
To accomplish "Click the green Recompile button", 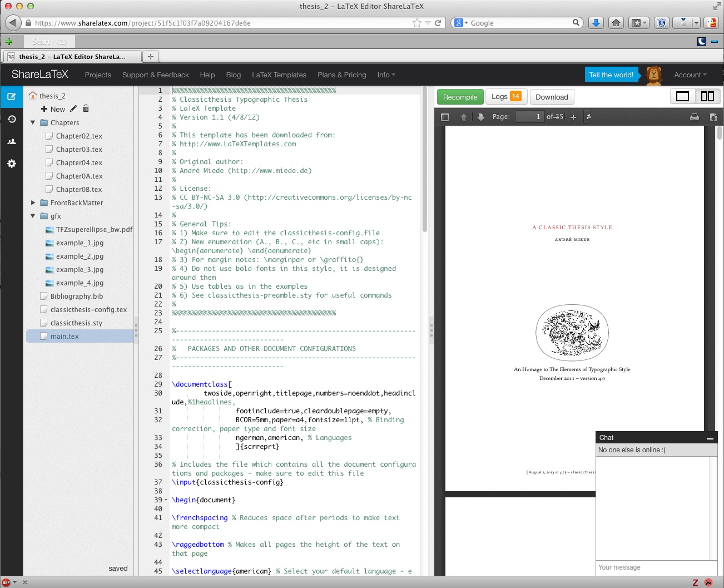I will click(460, 97).
